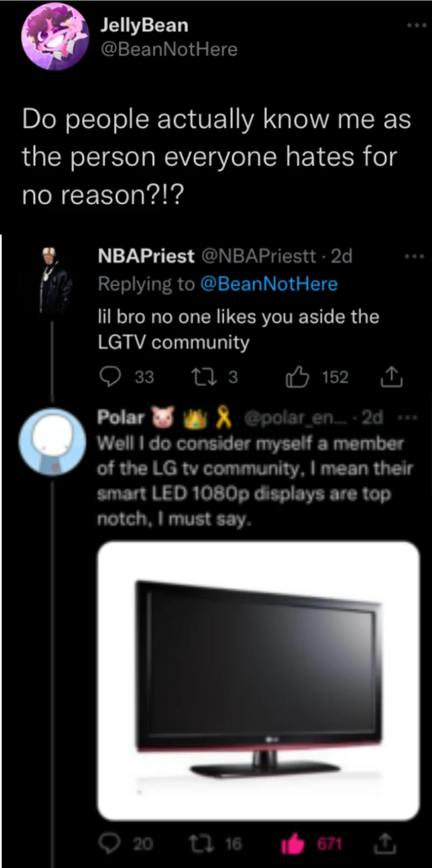Open the LG TV image attachment
Screen dimensions: 432x868
pos(259,680)
